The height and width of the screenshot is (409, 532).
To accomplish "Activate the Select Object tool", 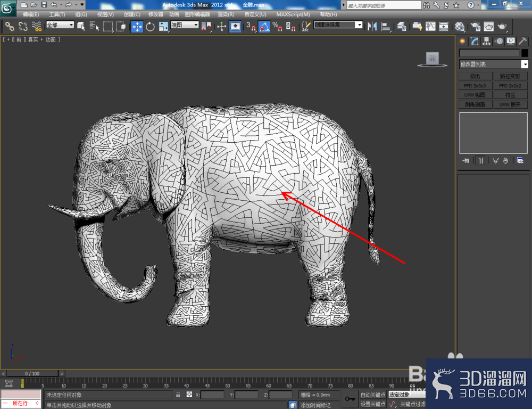I will coord(81,26).
